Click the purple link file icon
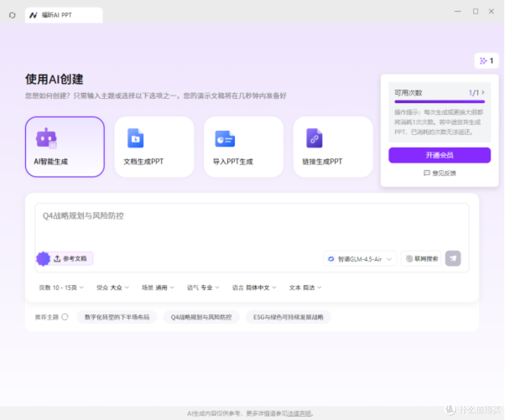The height and width of the screenshot is (420, 505). [314, 138]
